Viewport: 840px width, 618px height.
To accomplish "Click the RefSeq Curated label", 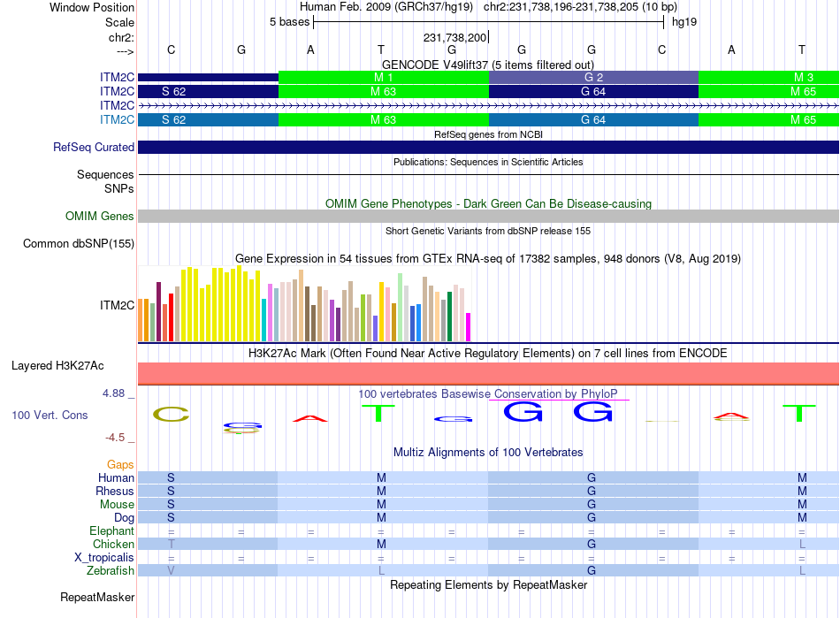I will tap(94, 147).
